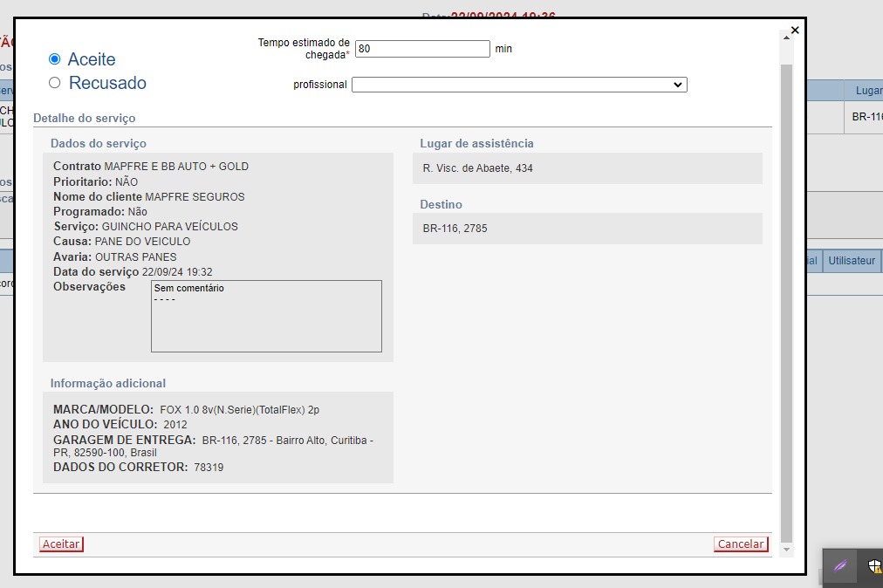Click the 'Informação adicional' heading

pyautogui.click(x=108, y=384)
